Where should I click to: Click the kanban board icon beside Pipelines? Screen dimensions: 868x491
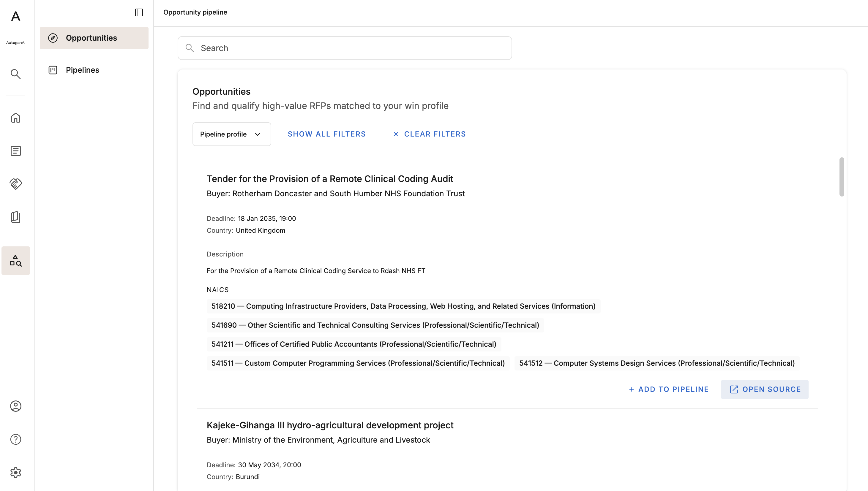pos(53,70)
